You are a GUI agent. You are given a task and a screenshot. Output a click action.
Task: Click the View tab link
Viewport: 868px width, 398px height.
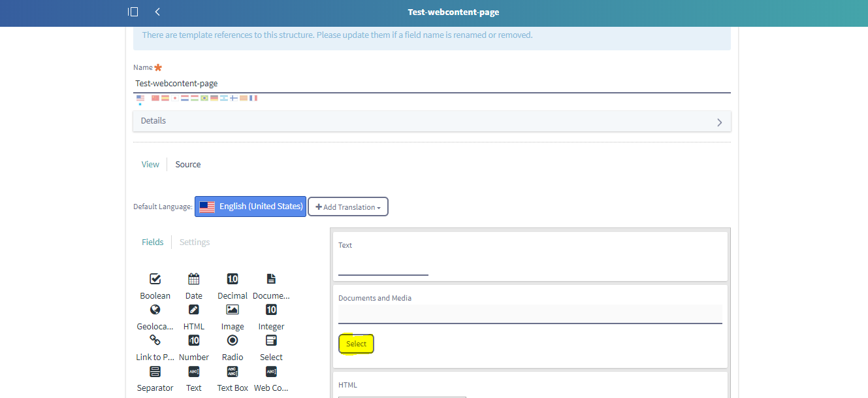pyautogui.click(x=150, y=165)
